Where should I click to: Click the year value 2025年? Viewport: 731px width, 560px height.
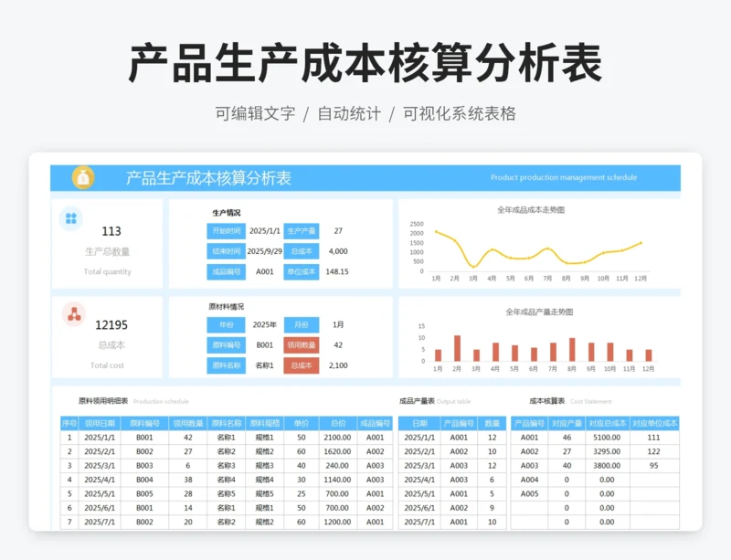coord(264,324)
